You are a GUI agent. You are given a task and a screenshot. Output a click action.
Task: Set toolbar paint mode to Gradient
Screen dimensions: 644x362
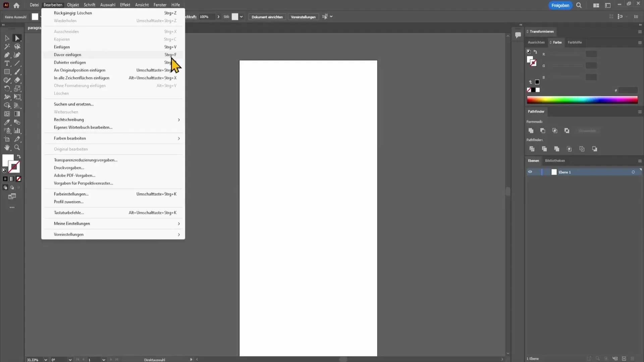12,179
